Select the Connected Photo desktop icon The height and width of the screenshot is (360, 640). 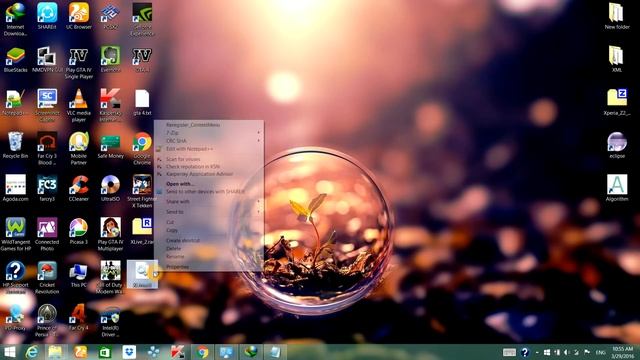(47, 235)
